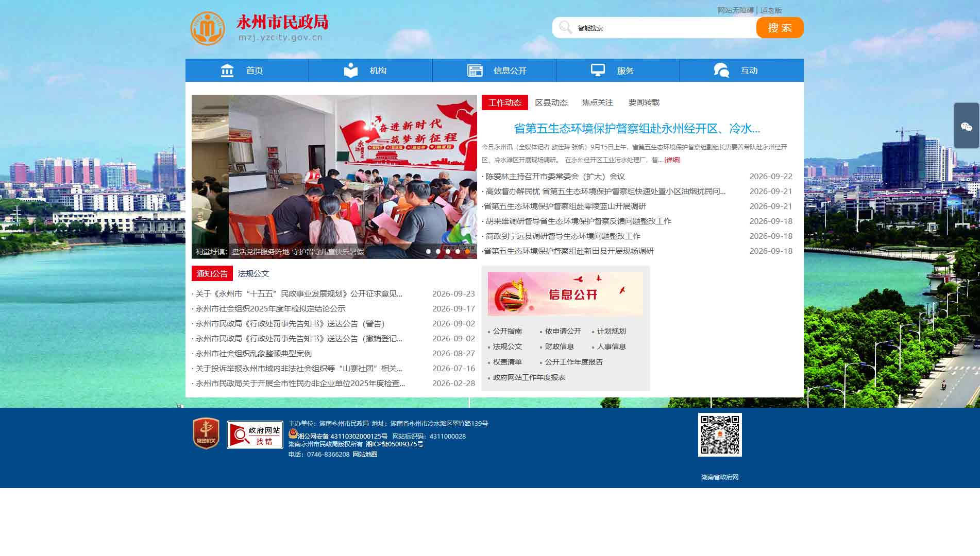Open notice 永州市社会组织乱象整顿典型案例
Screen dimensions: 980x556
click(x=254, y=354)
